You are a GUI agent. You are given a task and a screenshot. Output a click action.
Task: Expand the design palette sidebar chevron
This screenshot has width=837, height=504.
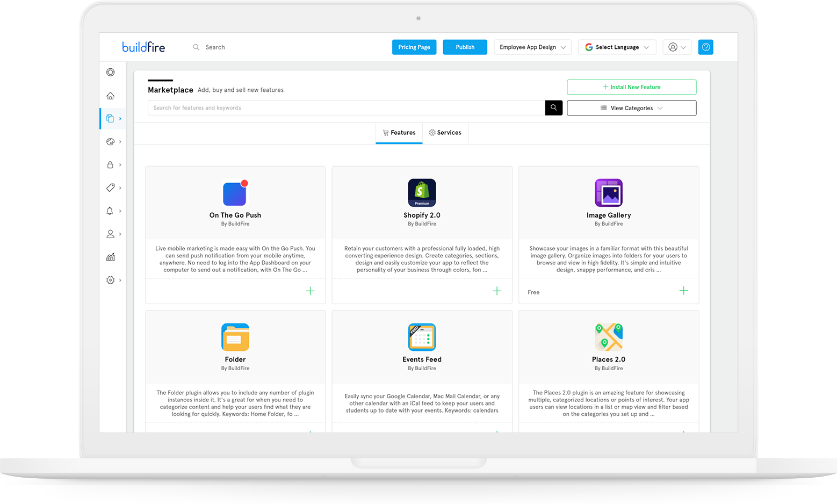(120, 142)
